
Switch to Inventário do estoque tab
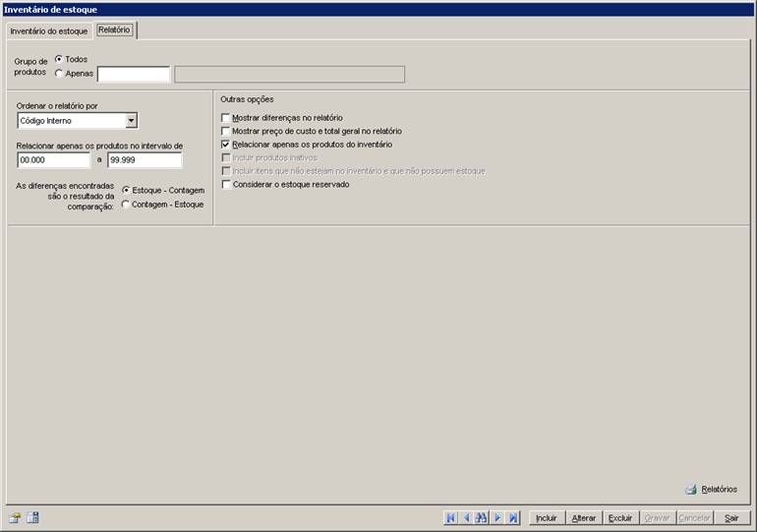[49, 30]
